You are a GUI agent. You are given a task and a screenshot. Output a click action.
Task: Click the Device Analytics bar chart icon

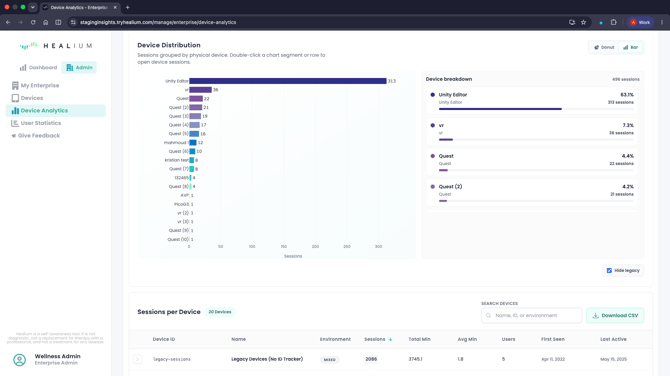(15, 111)
